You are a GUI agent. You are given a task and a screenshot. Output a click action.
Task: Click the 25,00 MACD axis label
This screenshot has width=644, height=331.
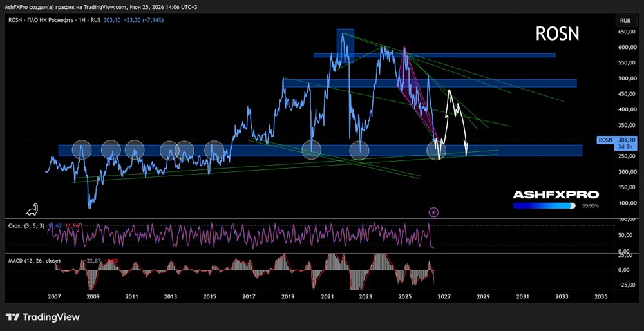pos(627,256)
